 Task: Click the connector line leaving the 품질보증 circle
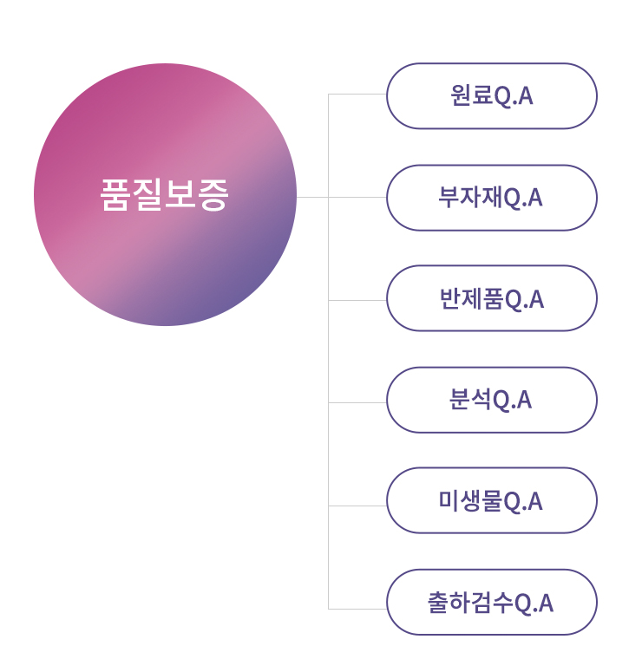point(312,197)
